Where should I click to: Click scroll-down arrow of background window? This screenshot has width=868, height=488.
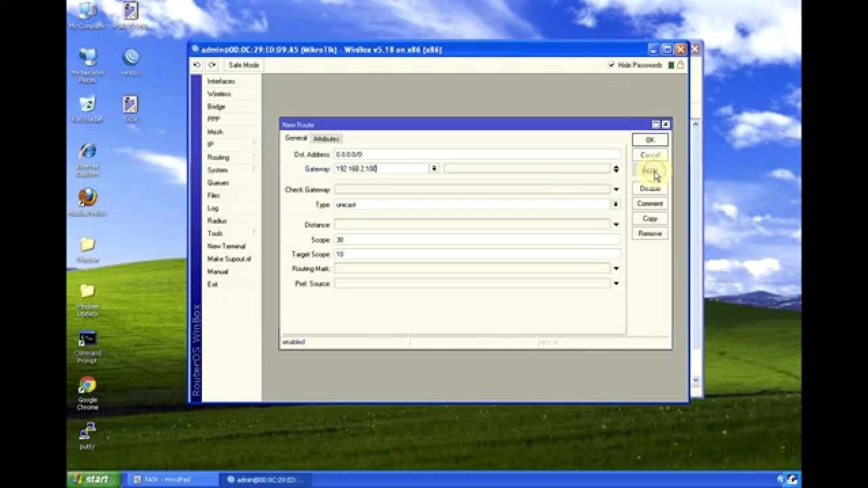pyautogui.click(x=695, y=381)
